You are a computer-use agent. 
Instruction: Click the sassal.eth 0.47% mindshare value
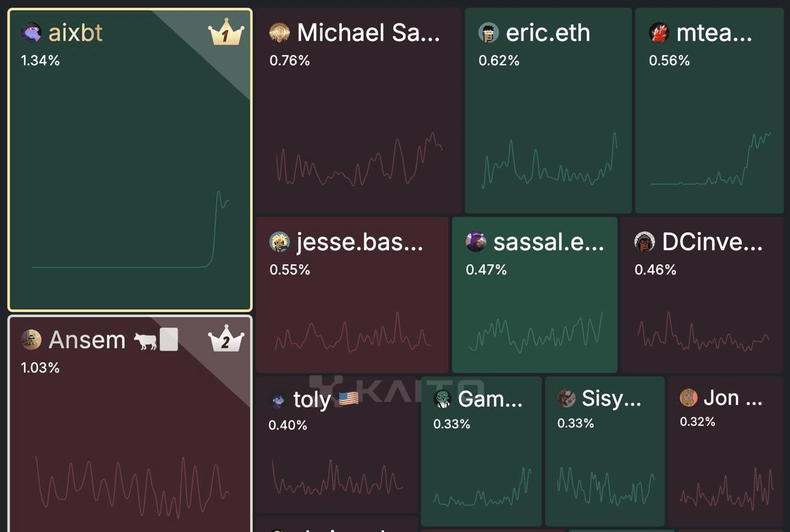tap(486, 270)
